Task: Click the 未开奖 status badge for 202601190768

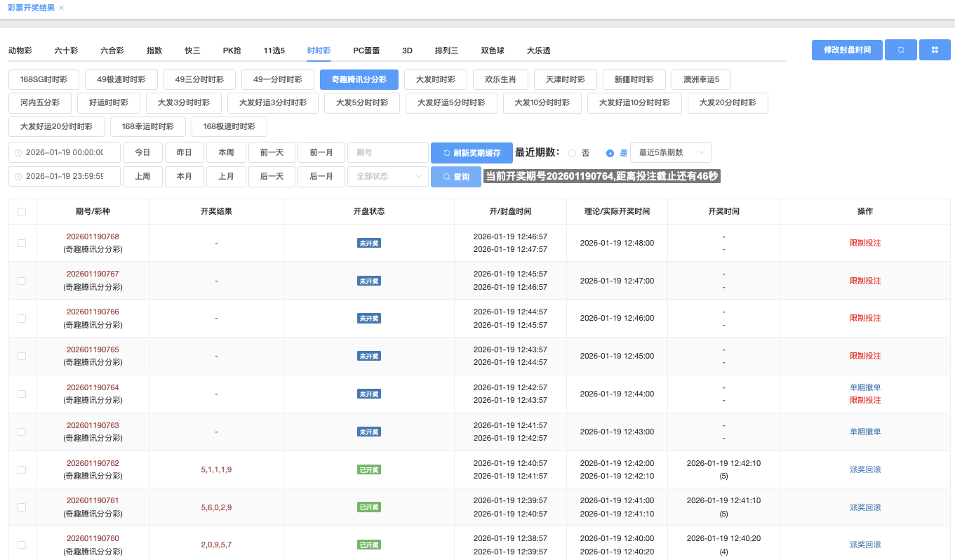Action: tap(369, 243)
